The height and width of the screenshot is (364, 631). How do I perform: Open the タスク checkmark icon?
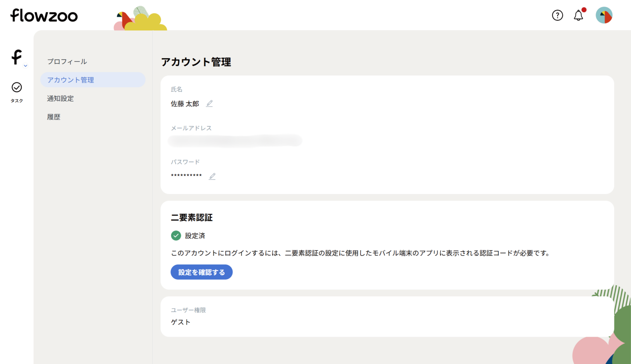17,88
